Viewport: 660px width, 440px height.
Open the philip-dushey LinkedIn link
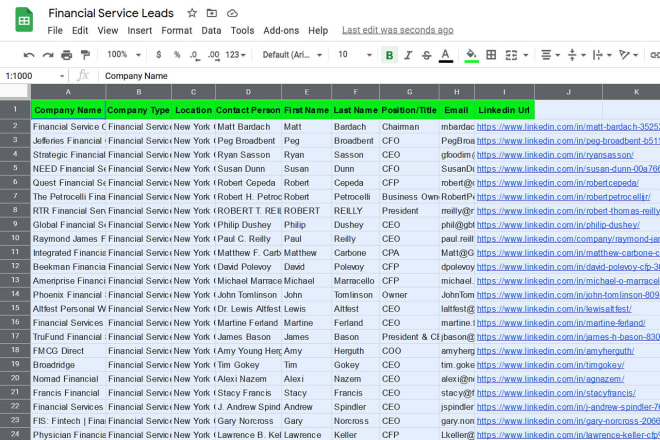pos(558,225)
